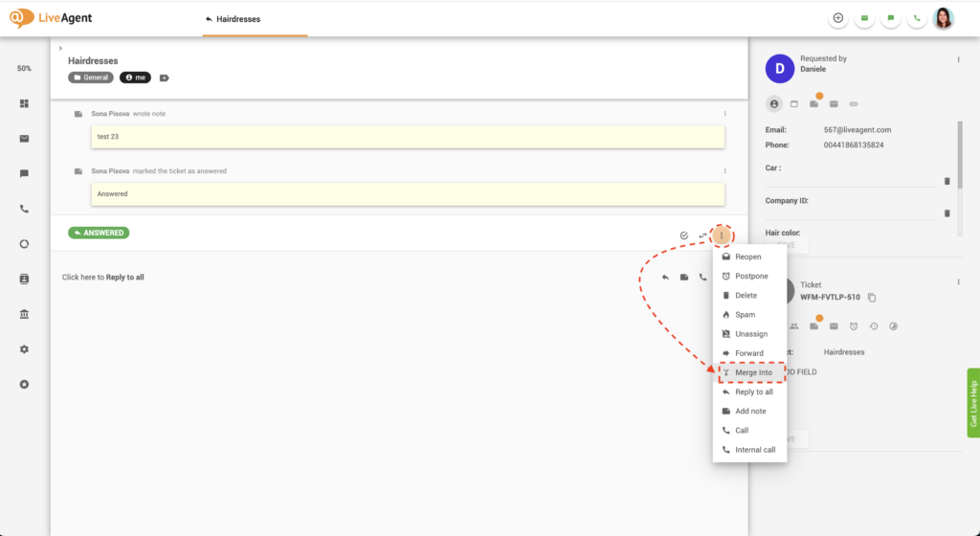The width and height of the screenshot is (980, 536).
Task: Open the three-dot menu beside the Ticket section
Action: coord(958,281)
